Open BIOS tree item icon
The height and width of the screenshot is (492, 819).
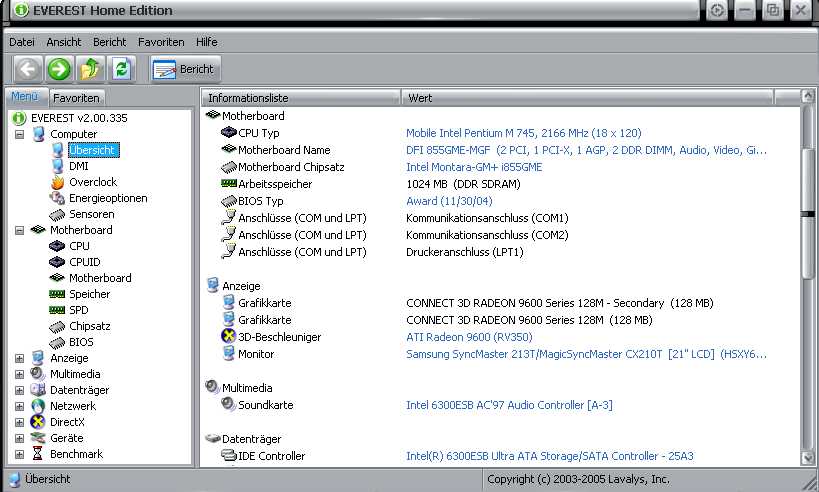tap(57, 343)
